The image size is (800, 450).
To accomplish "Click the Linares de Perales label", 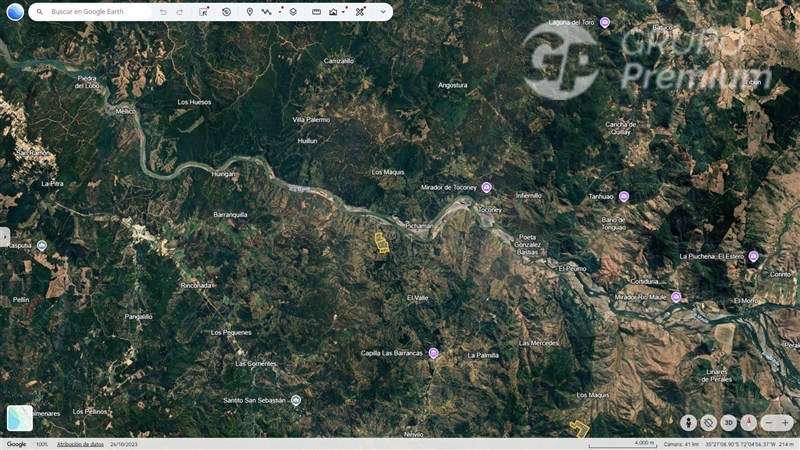I will (717, 376).
